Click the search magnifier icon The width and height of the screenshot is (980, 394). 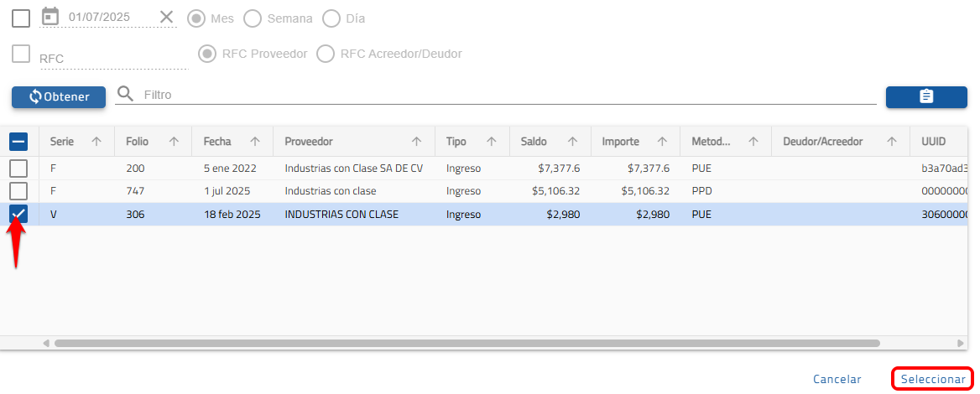[125, 94]
